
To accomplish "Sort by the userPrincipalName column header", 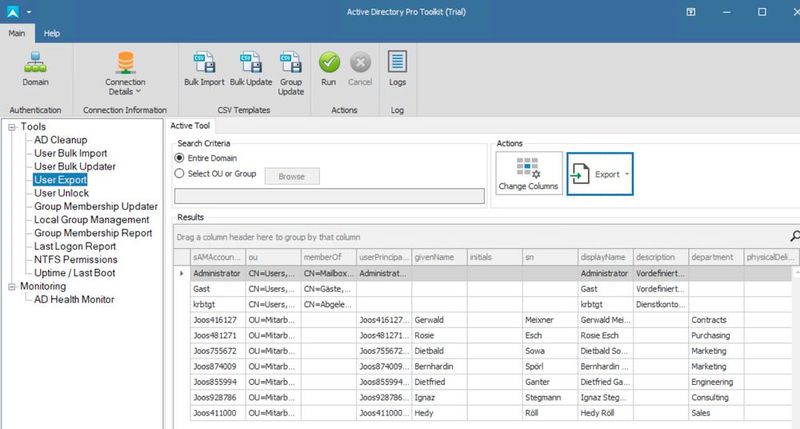I will tap(384, 257).
